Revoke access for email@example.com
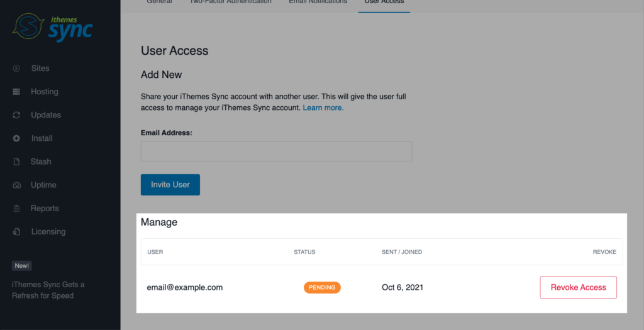This screenshot has width=644, height=330. click(578, 287)
